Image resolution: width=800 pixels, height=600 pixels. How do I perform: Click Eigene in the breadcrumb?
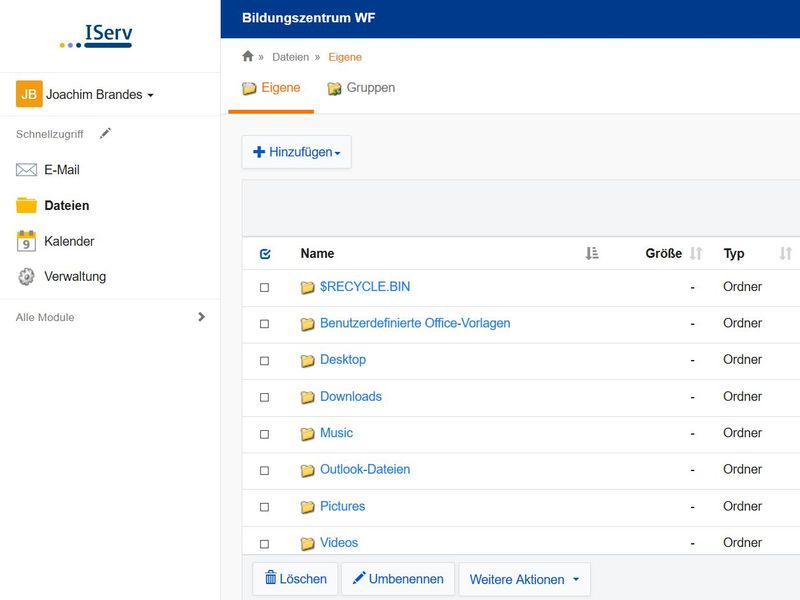(x=345, y=57)
